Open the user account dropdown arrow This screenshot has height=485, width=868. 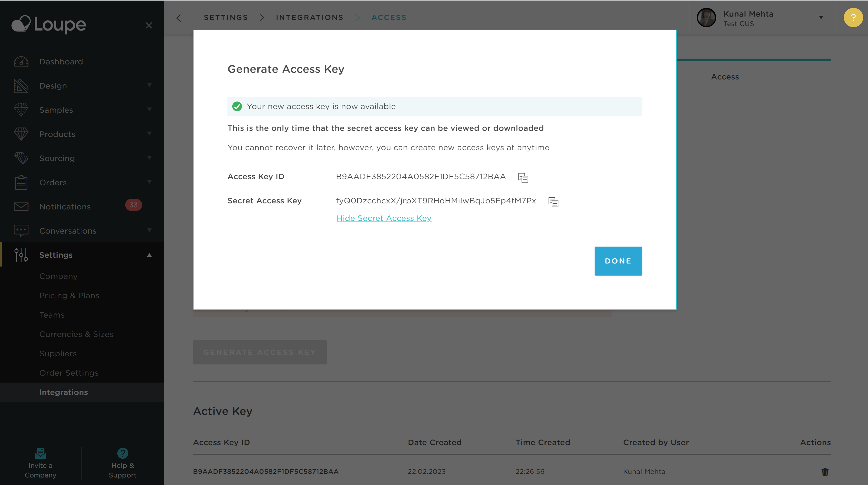821,18
